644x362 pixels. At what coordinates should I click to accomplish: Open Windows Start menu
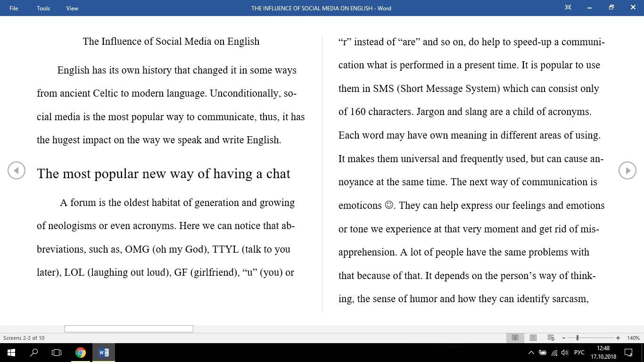pos(11,352)
